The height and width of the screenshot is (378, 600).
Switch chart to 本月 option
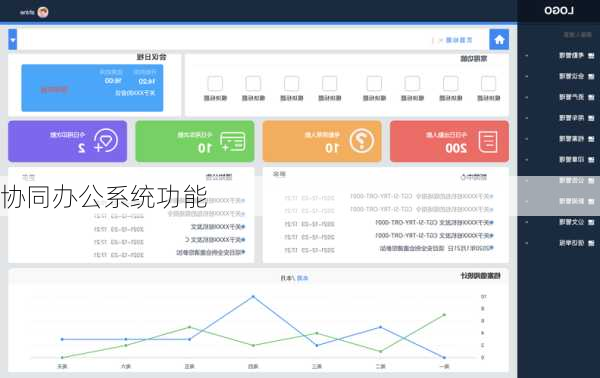[x=285, y=278]
